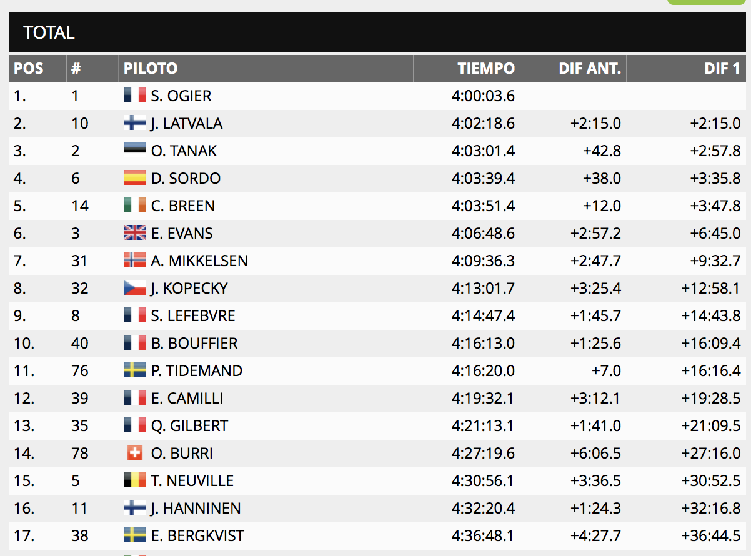Open driver B. BOUFFIER's entry
Screen dimensions: 756x556
[x=194, y=343]
